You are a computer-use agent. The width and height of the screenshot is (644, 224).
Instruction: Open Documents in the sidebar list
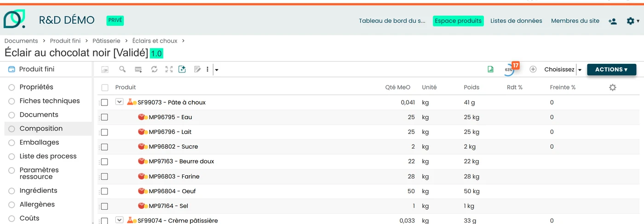tap(39, 114)
